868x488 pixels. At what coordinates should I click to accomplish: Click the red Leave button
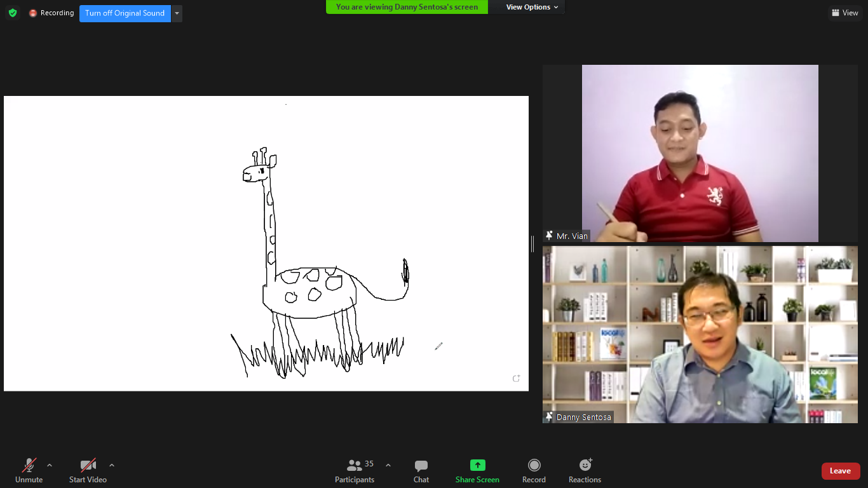[x=841, y=471]
